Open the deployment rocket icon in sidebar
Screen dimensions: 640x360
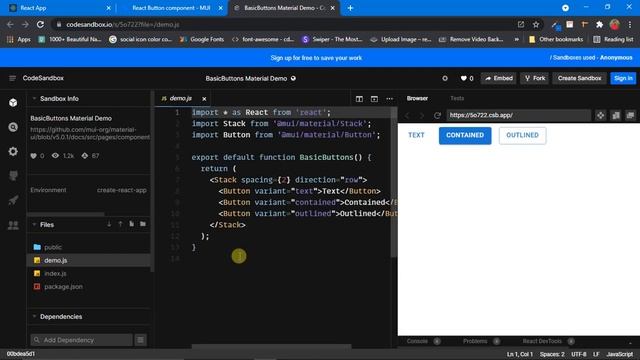tap(13, 200)
